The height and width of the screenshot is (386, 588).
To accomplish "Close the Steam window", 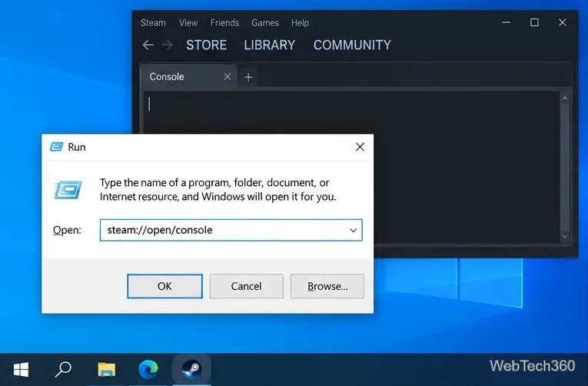I will pyautogui.click(x=562, y=22).
